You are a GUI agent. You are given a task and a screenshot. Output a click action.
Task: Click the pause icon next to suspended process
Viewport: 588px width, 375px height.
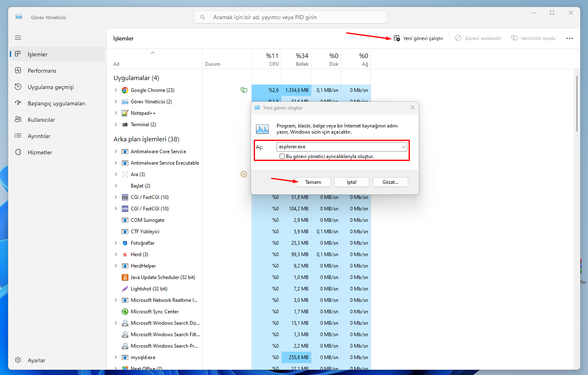(x=244, y=174)
